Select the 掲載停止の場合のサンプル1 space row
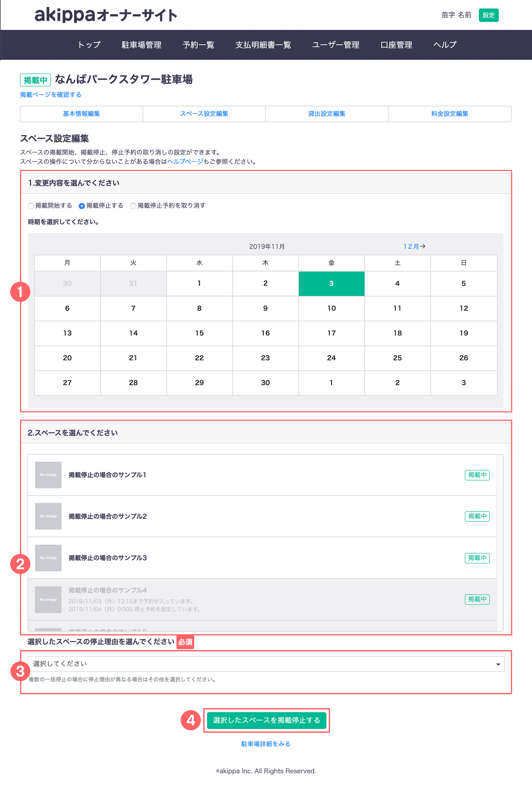The image size is (532, 797). tap(262, 475)
